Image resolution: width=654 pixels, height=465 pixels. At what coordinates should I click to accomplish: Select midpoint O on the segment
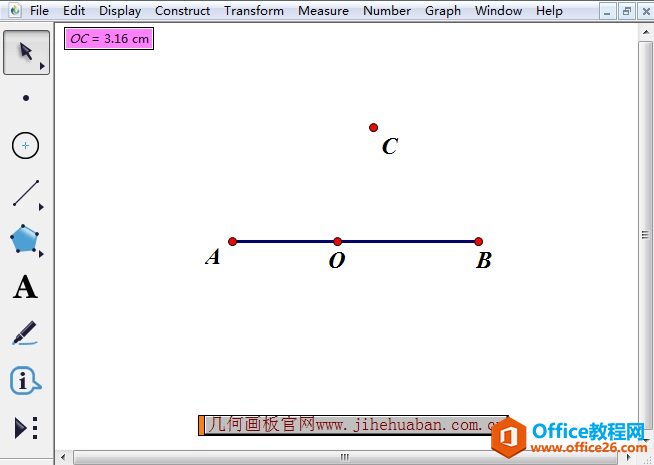[x=337, y=241]
